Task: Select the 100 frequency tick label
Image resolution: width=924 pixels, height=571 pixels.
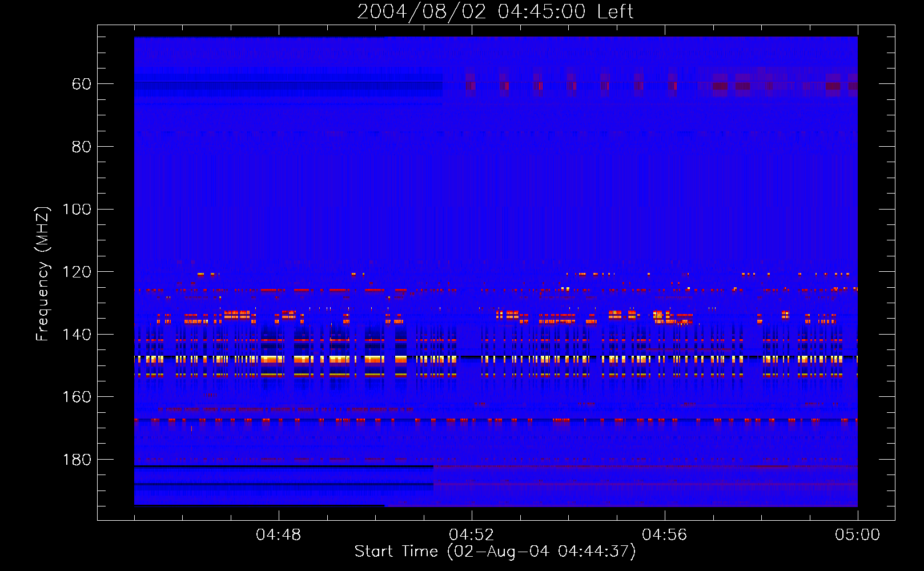Action: click(x=77, y=210)
